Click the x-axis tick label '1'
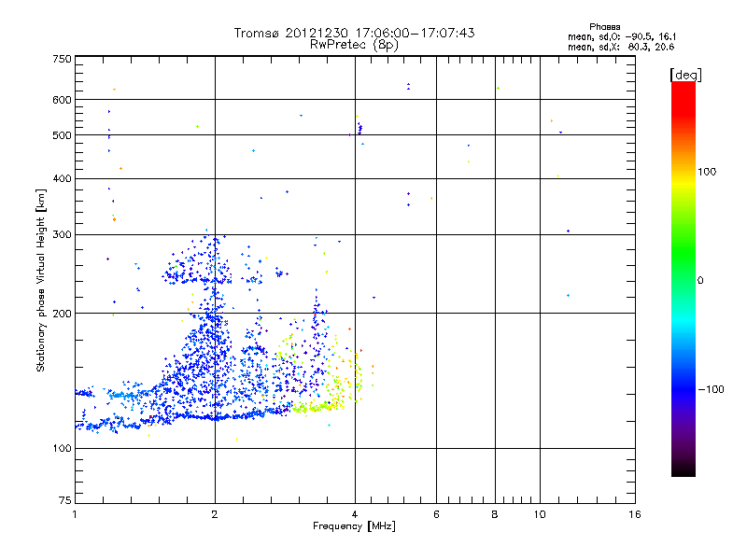Image resolution: width=747 pixels, height=560 pixels. coord(75,514)
